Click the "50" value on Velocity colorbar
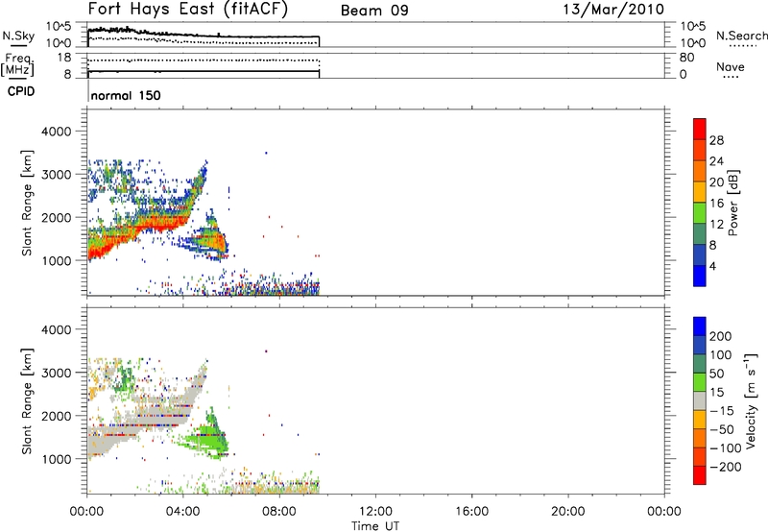The image size is (768, 532). [x=716, y=374]
